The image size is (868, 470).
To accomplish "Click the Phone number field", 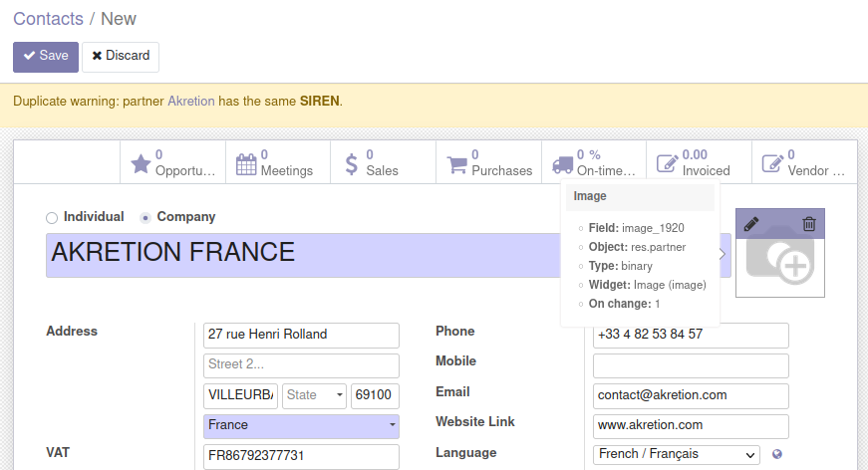I will coord(691,336).
